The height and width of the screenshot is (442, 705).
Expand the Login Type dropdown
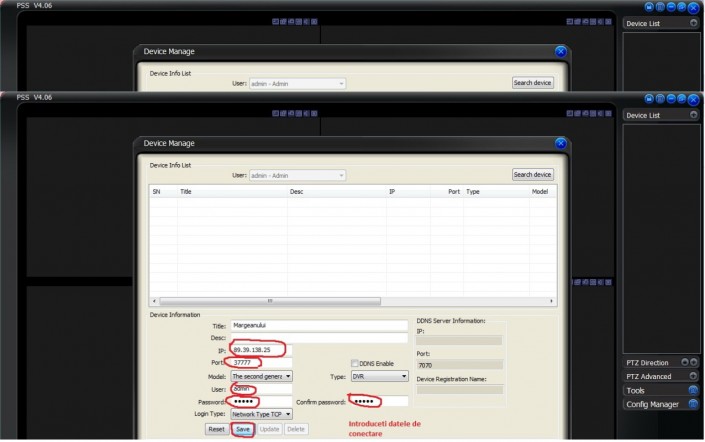click(287, 413)
